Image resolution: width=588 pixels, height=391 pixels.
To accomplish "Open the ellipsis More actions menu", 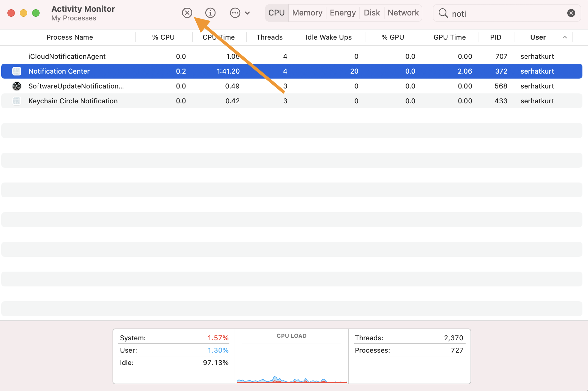I will click(x=240, y=13).
